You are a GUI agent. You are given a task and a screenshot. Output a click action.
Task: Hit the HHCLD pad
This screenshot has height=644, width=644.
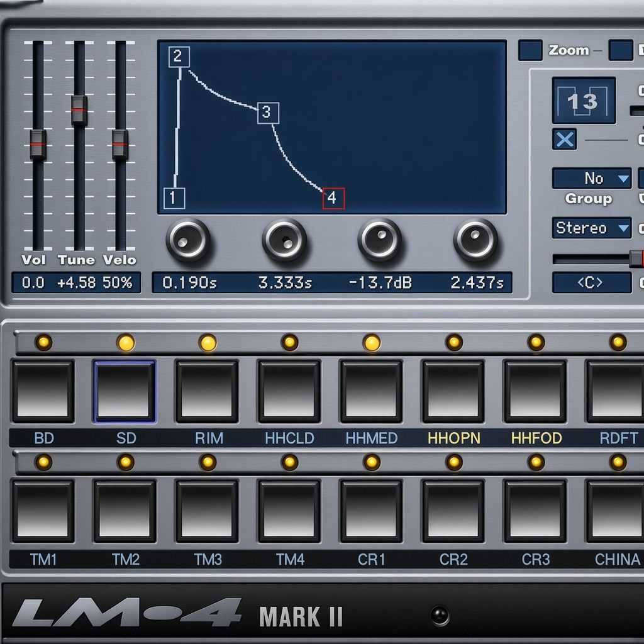pos(289,391)
